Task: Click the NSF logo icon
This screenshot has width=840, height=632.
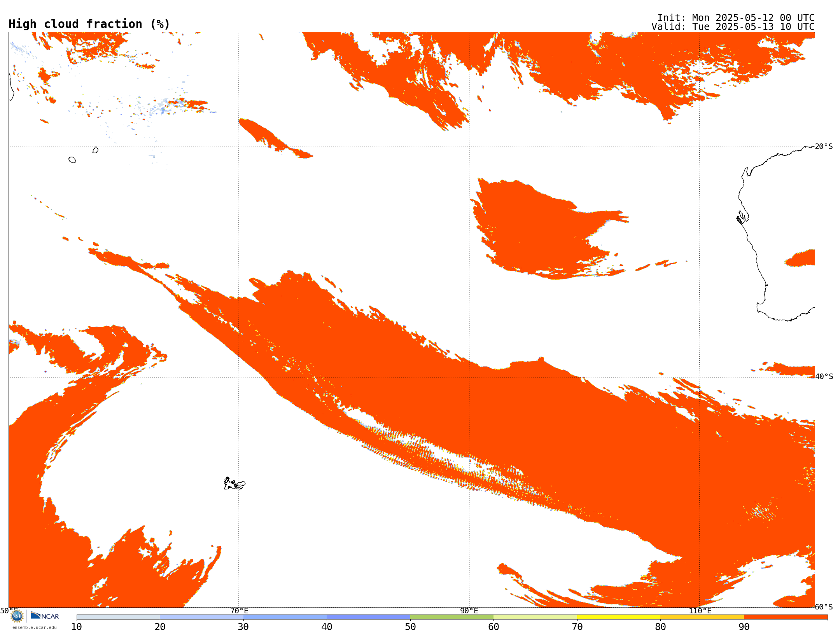Action: click(17, 616)
